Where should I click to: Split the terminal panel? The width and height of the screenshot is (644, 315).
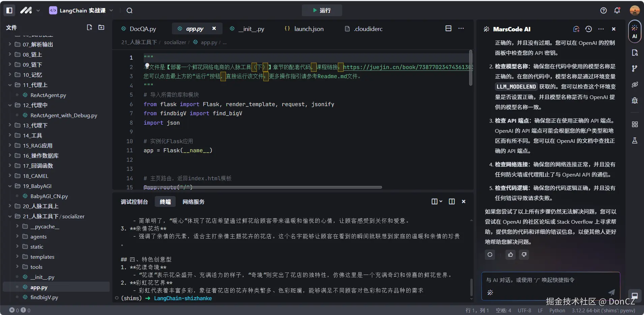[x=452, y=201]
